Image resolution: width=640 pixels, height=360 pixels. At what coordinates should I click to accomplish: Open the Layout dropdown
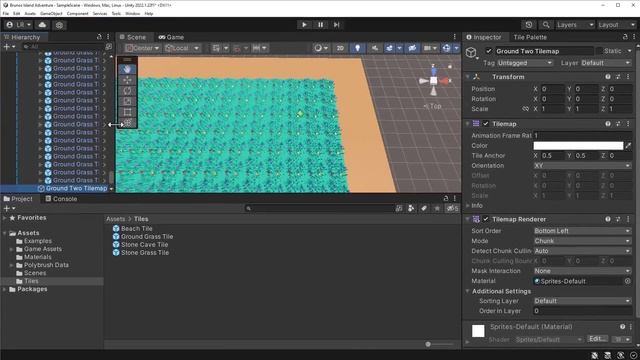point(616,25)
